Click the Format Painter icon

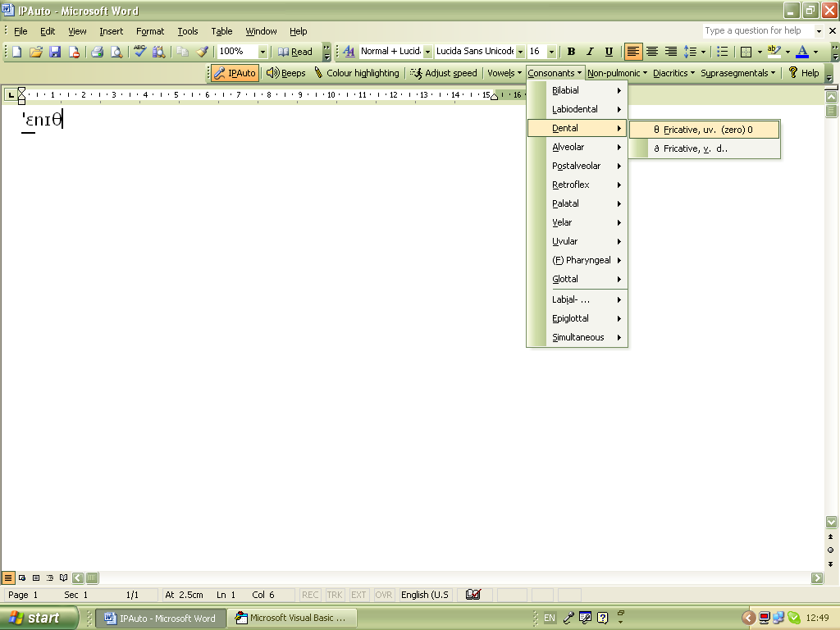coord(202,52)
